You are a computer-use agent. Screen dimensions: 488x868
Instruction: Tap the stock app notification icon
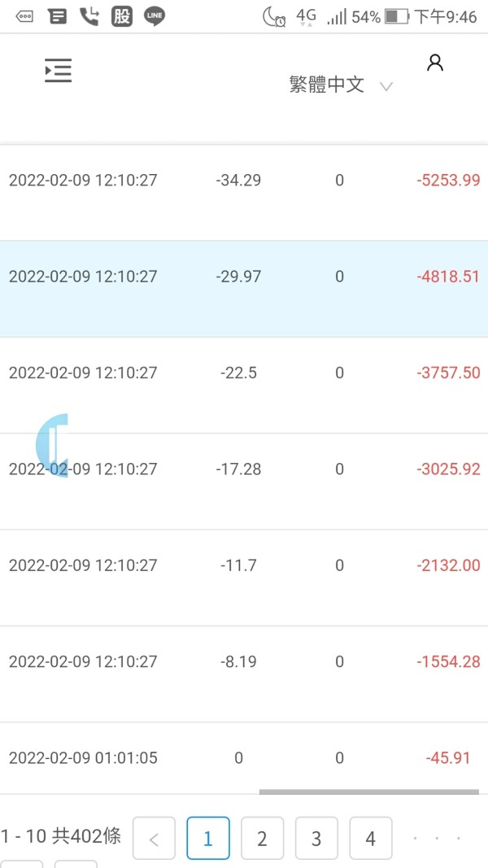click(x=122, y=15)
